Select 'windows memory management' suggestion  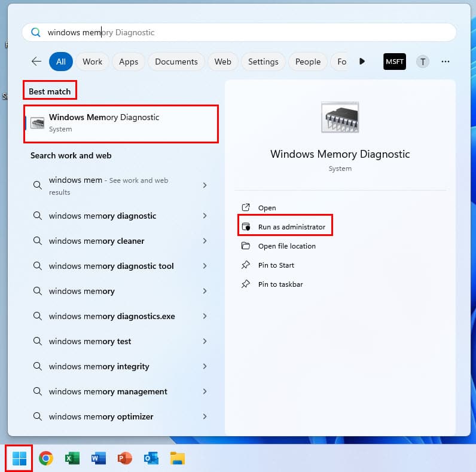108,391
